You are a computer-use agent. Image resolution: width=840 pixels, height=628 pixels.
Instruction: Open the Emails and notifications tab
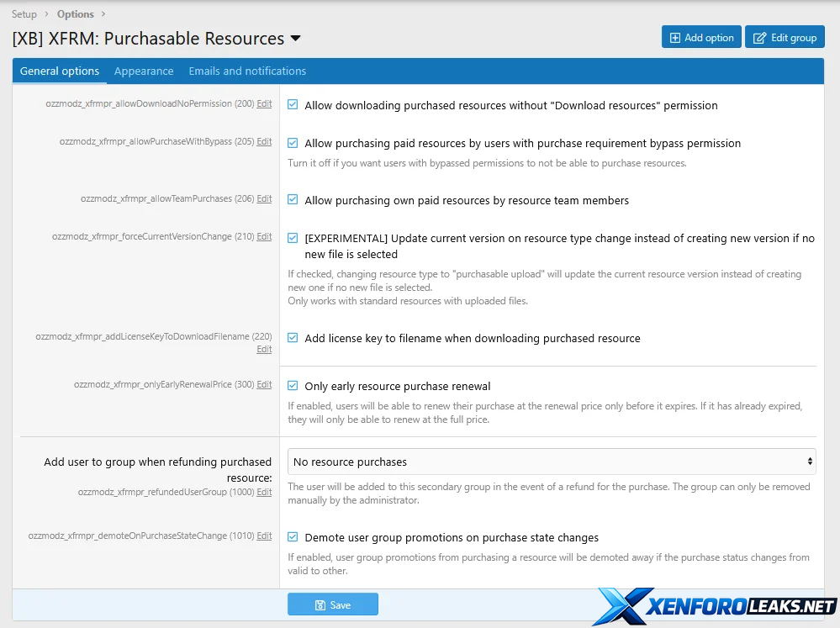(x=247, y=71)
